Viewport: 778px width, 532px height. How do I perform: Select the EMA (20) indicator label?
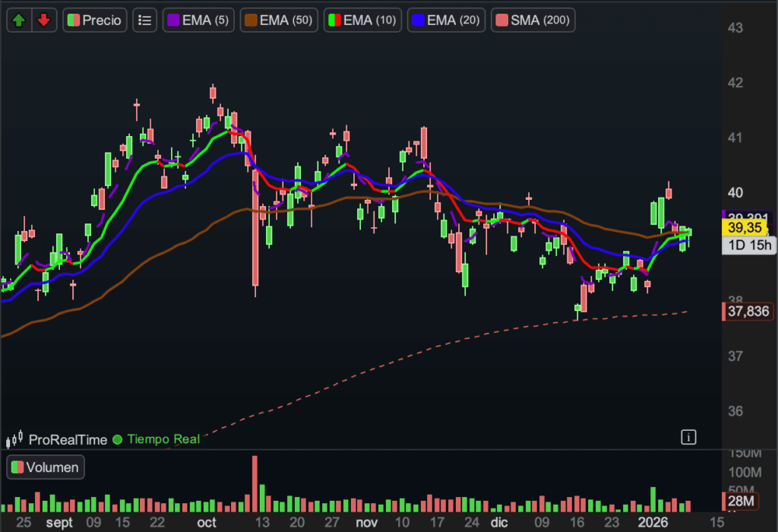pos(453,21)
